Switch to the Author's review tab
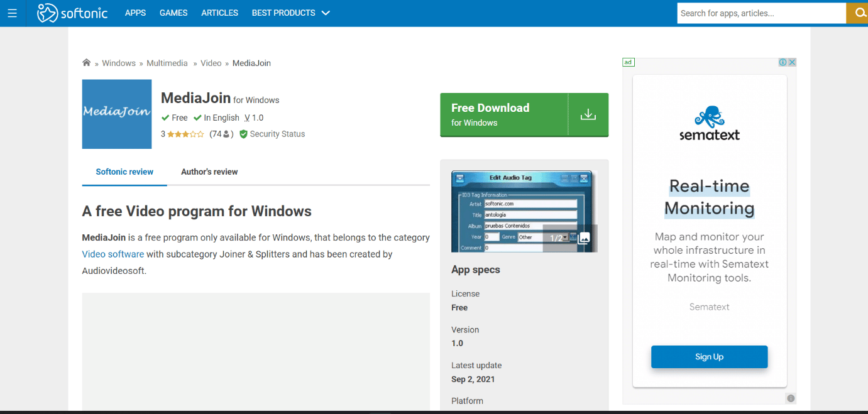868x414 pixels. pyautogui.click(x=209, y=172)
